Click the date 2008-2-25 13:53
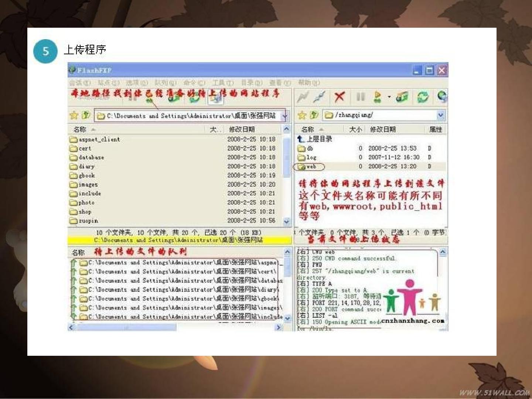532x399 pixels. [392, 149]
